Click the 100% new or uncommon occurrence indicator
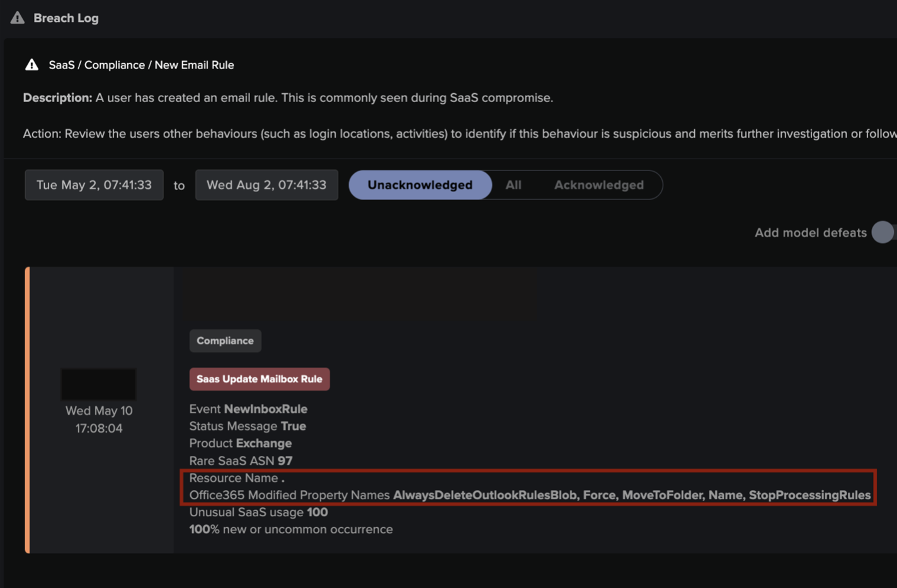 290,529
